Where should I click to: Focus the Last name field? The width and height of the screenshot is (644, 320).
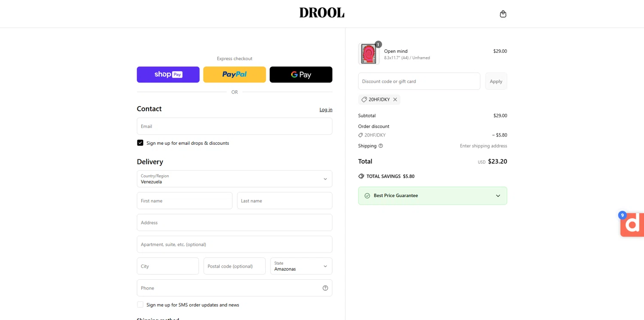pos(285,201)
